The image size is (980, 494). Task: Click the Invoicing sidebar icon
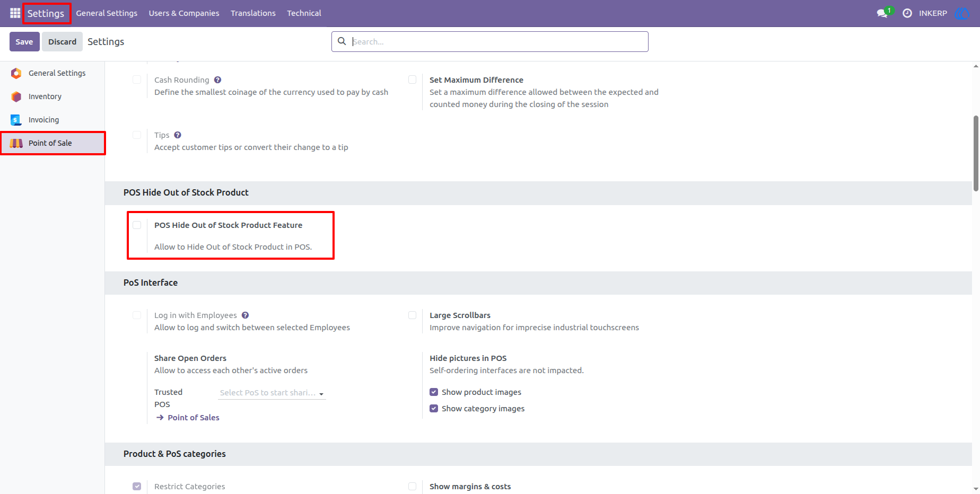[16, 120]
